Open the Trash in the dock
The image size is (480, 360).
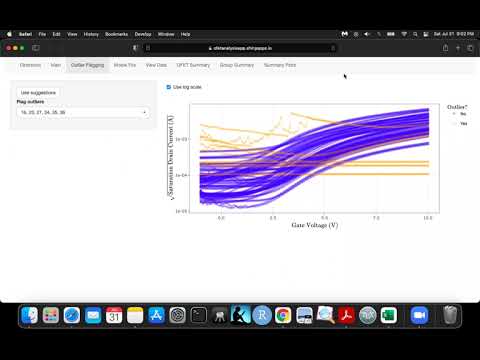click(450, 315)
